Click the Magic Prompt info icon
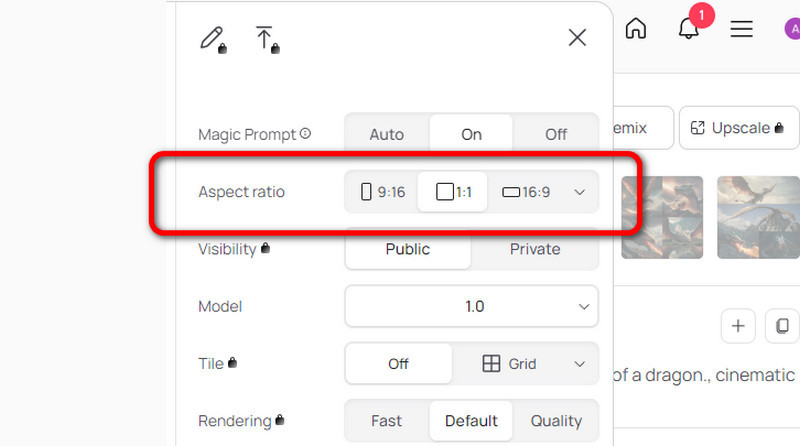The image size is (800, 446). click(x=305, y=134)
